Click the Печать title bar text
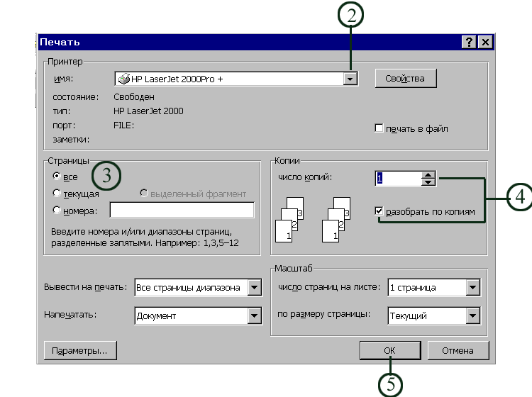This screenshot has width=532, height=397. pos(60,42)
